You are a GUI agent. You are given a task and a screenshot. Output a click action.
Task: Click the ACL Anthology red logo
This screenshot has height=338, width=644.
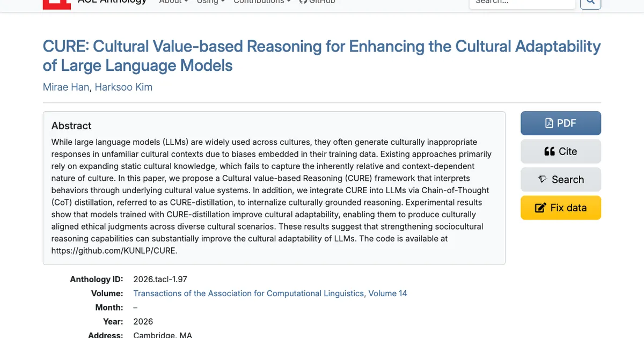56,4
